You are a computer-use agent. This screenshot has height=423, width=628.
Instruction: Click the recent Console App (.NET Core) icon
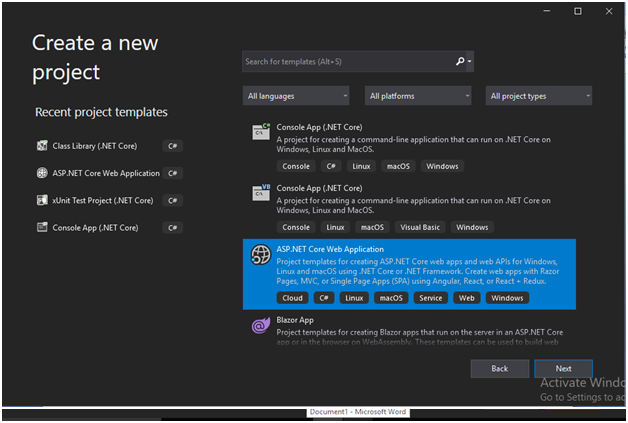tap(42, 228)
